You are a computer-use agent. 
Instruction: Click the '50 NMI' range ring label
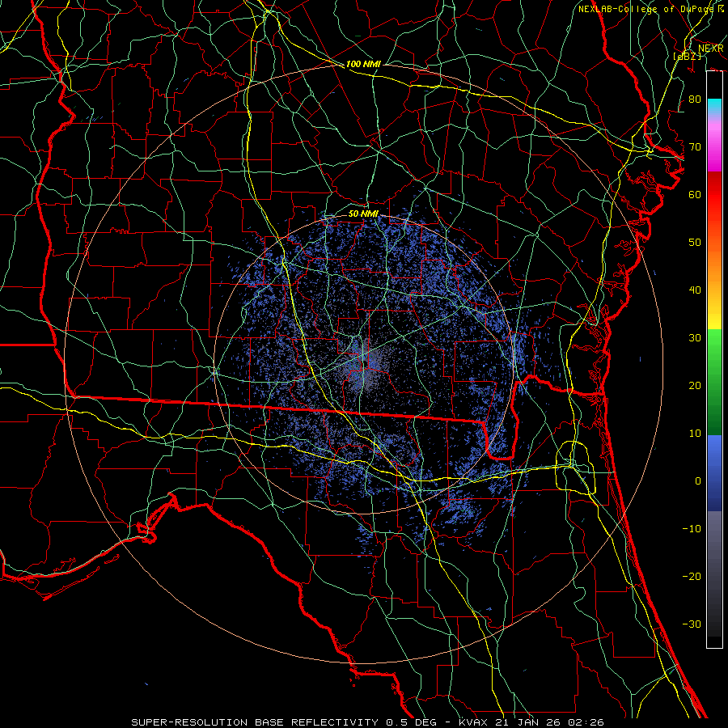click(363, 214)
